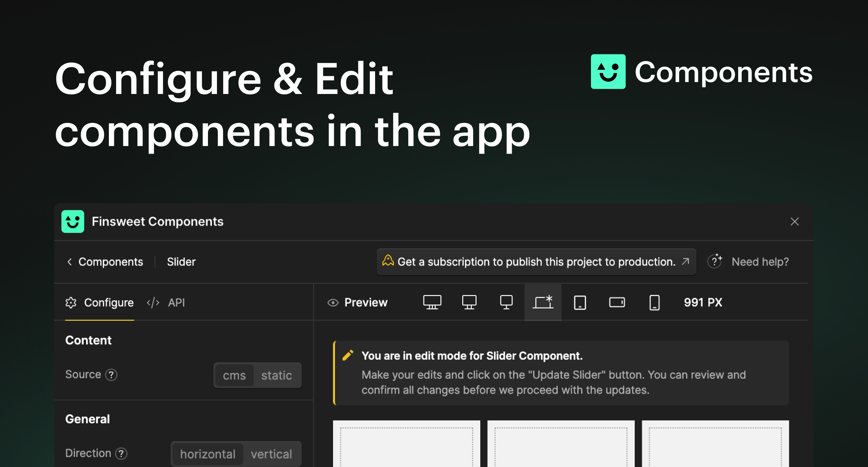Select the small desktop monitor breakpoint icon
The height and width of the screenshot is (467, 868).
pyautogui.click(x=506, y=302)
